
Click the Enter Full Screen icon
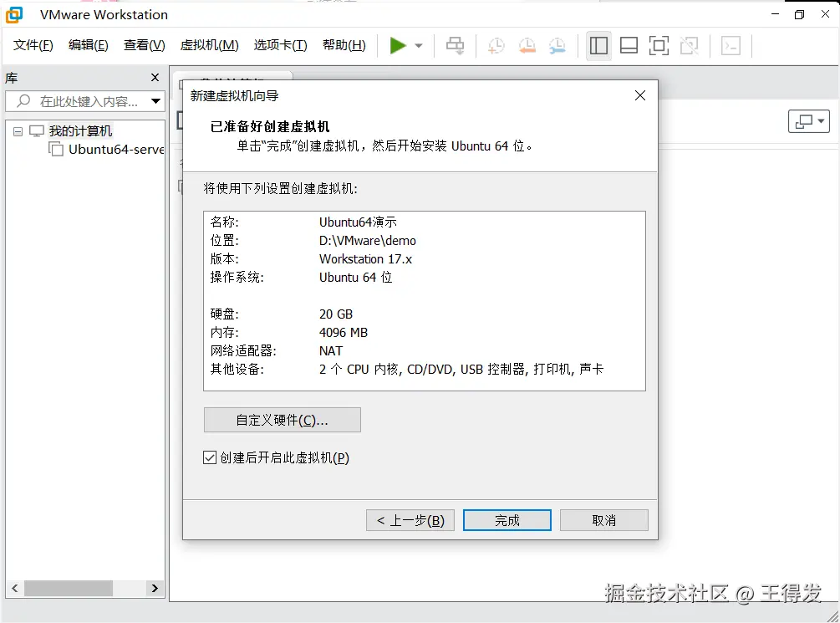[659, 45]
